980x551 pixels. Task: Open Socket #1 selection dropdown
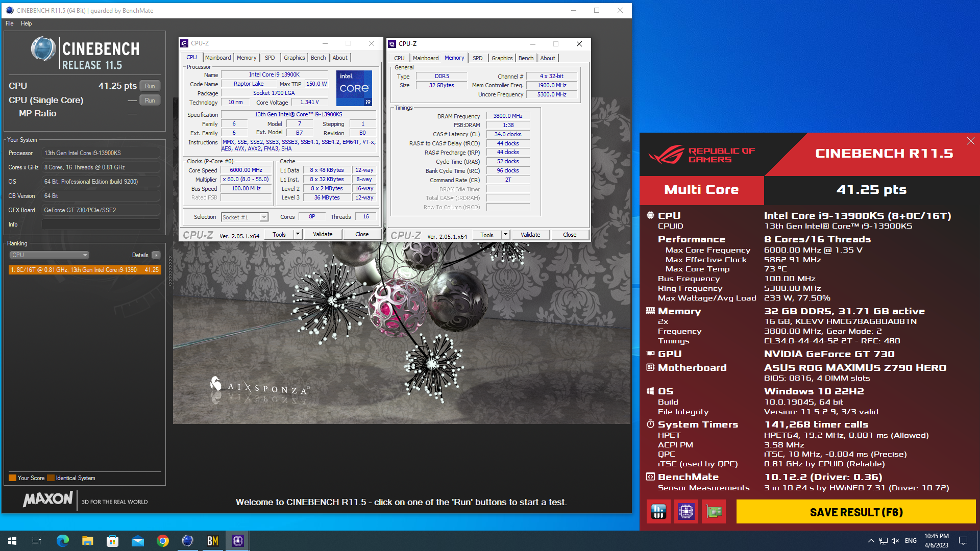(244, 217)
